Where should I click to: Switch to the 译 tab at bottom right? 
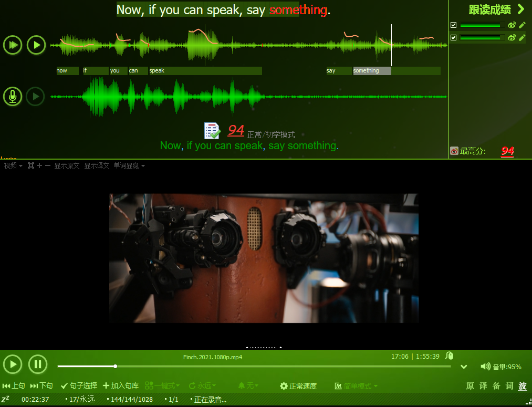point(483,386)
